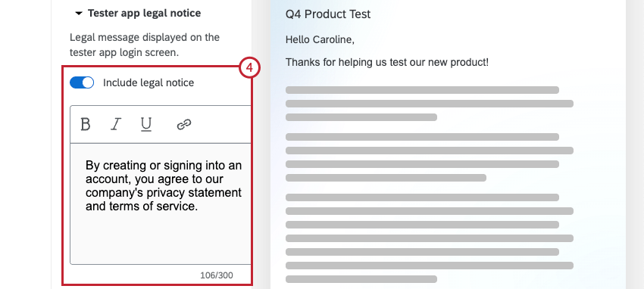The image size is (644, 289).
Task: Disable the Include legal notice switch
Action: point(82,82)
